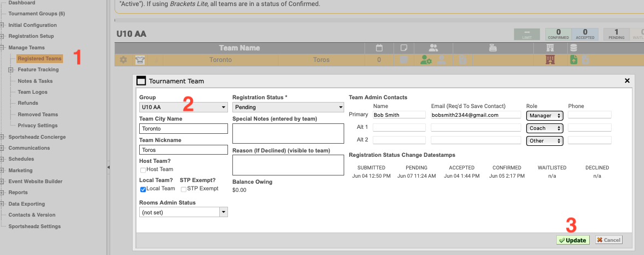Click the green file upload icon in team row
Screen dimensions: 644x255
click(573, 60)
